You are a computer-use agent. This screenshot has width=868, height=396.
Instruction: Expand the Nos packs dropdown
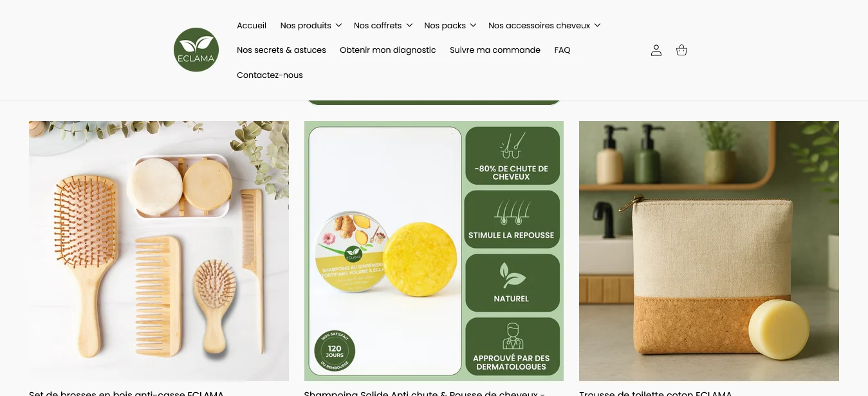[x=450, y=26]
